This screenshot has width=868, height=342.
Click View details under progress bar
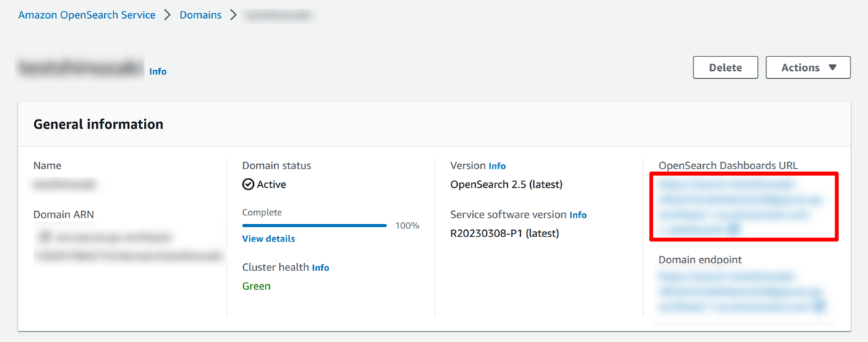[x=268, y=239]
